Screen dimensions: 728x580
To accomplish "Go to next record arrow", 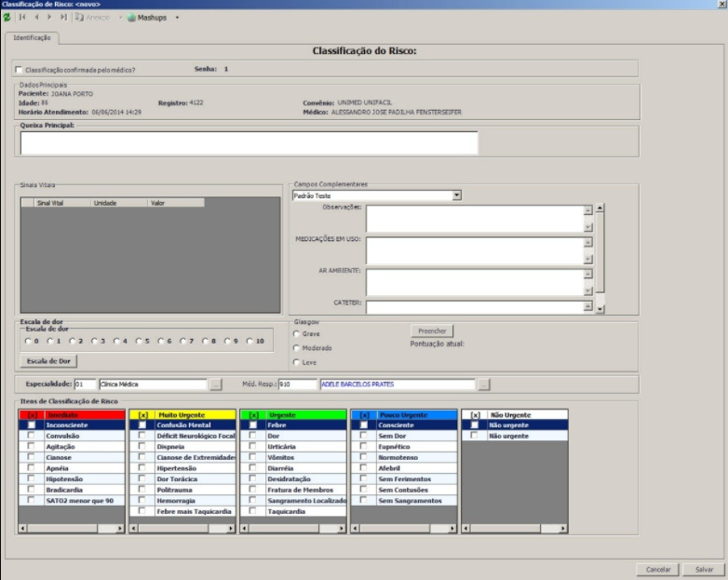I will pyautogui.click(x=49, y=17).
